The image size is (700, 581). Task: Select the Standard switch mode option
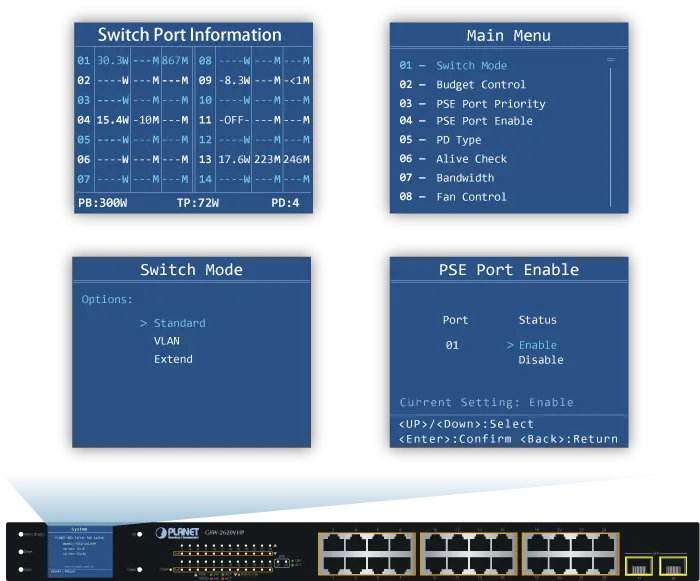click(179, 323)
